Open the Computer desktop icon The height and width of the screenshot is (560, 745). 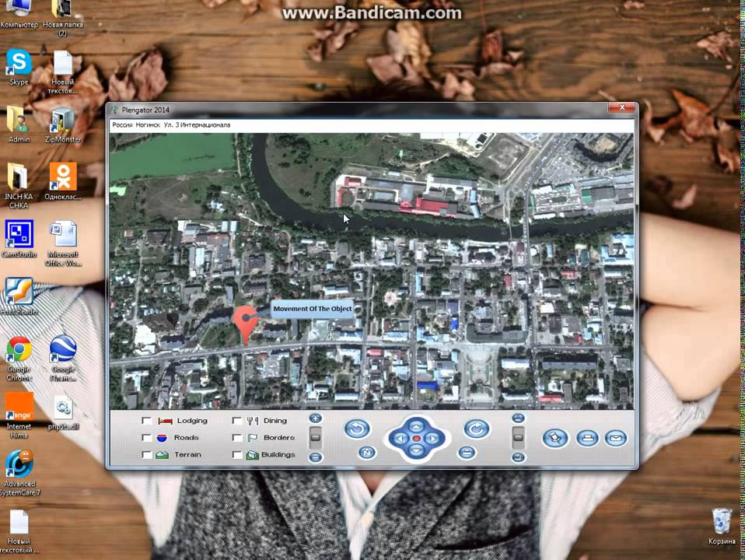(19, 14)
